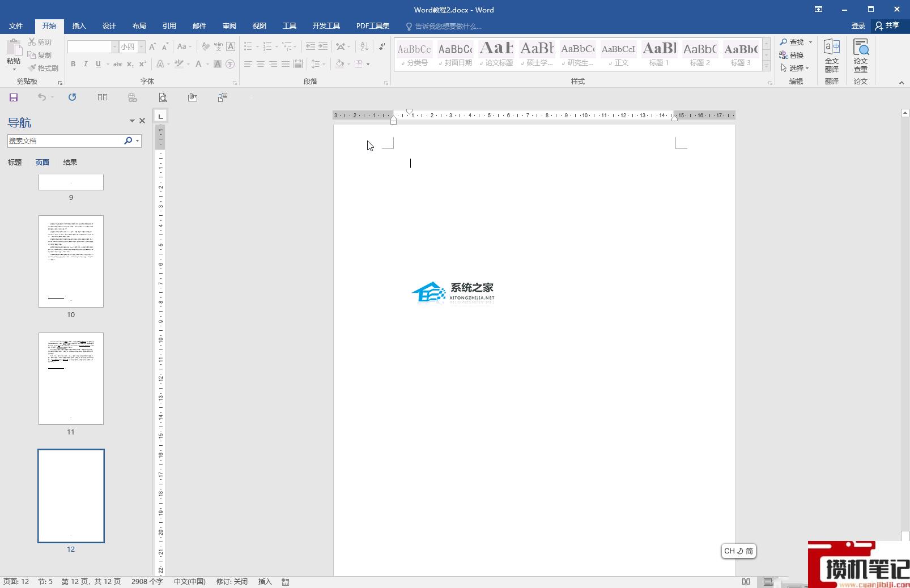Click the macro recording icon in status bar
Screen dimensions: 910x588
tap(286, 582)
